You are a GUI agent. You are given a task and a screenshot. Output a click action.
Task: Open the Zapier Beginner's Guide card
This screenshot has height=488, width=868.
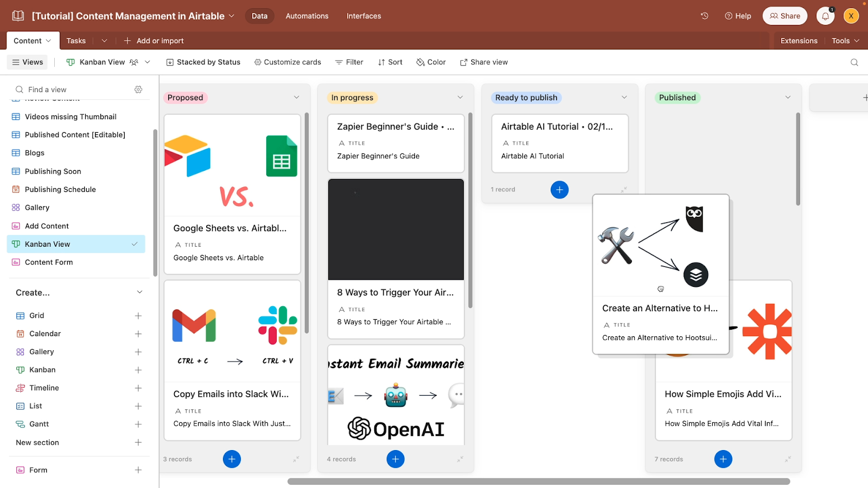[x=396, y=143]
